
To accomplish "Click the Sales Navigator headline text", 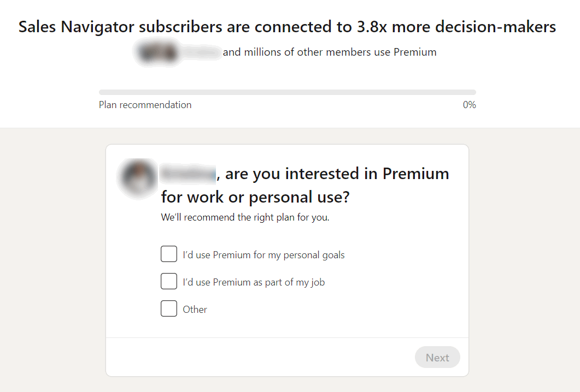I will tap(286, 26).
